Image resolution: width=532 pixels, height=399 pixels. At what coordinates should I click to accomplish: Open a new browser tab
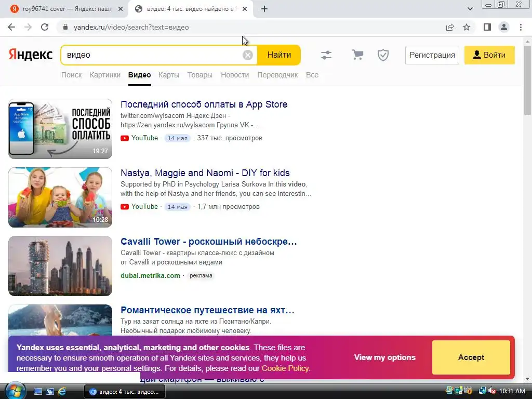(x=264, y=9)
